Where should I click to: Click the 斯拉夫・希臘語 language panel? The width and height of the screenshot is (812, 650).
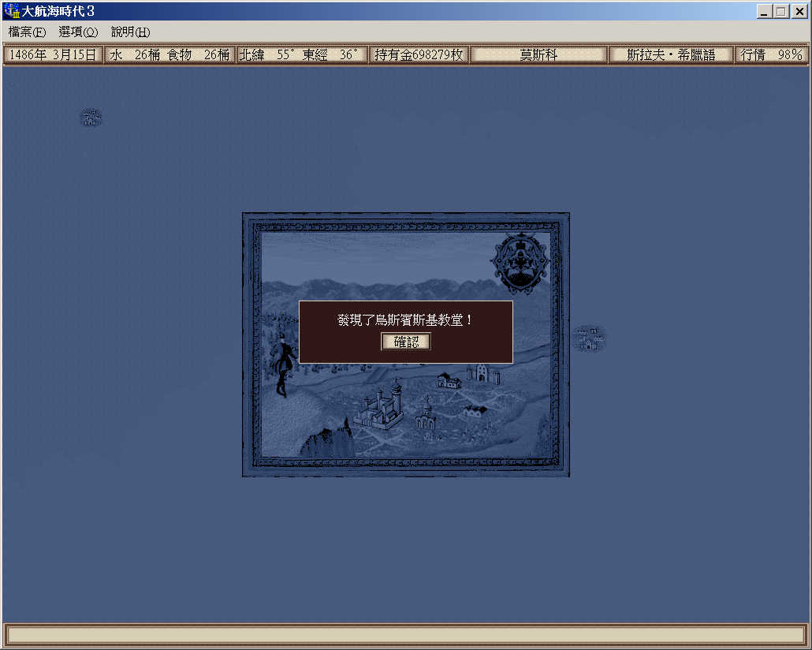pos(670,55)
